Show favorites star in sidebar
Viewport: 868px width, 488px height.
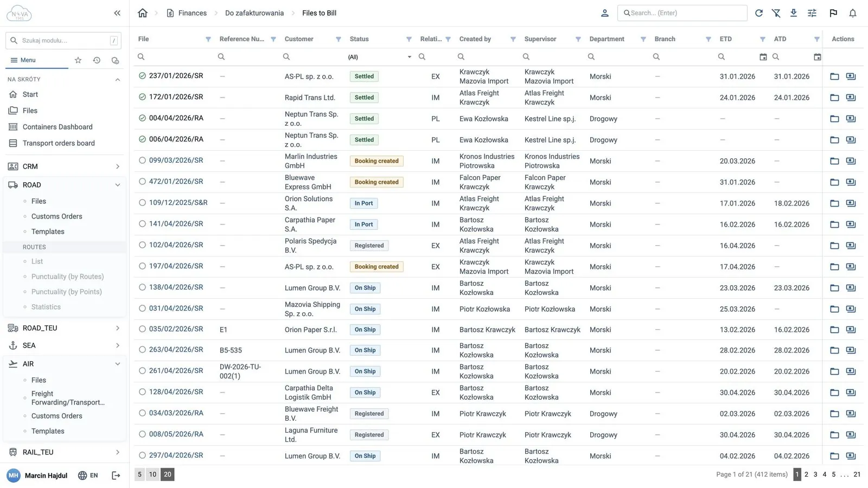click(78, 60)
